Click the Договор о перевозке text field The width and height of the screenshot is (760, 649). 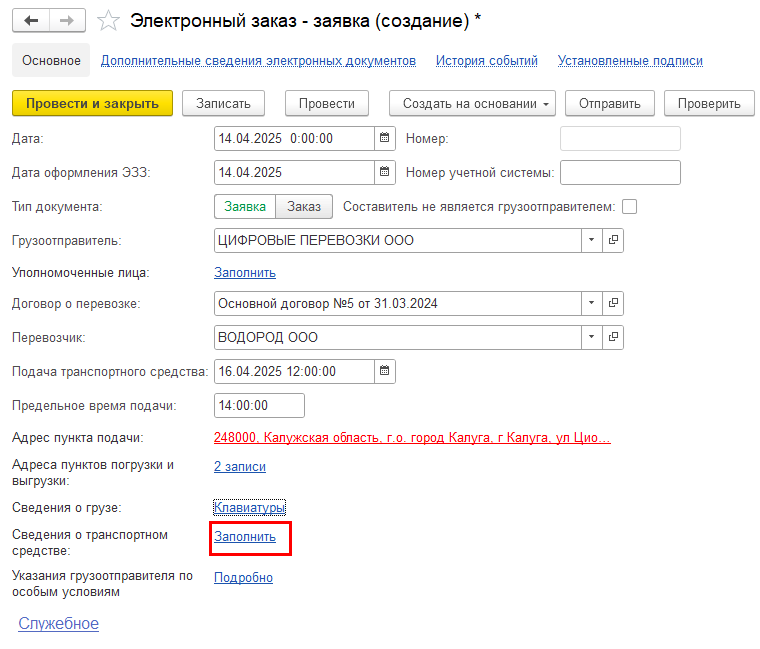tap(398, 303)
